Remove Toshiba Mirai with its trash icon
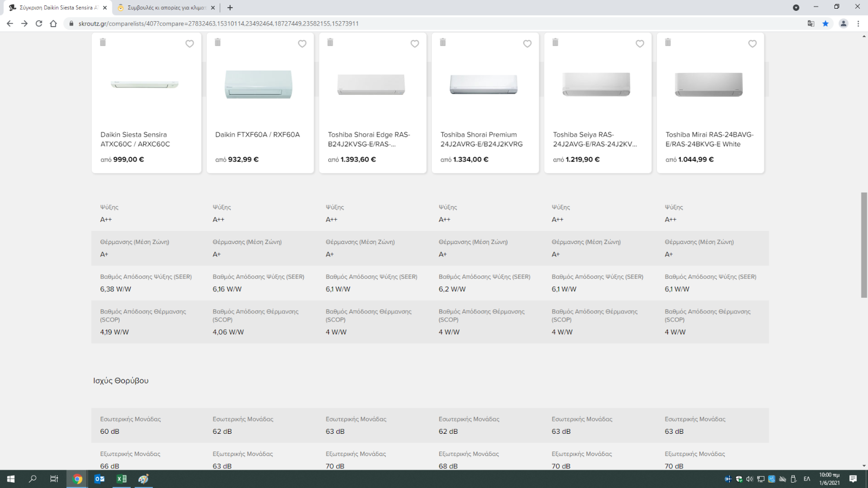868x488 pixels. coord(668,42)
